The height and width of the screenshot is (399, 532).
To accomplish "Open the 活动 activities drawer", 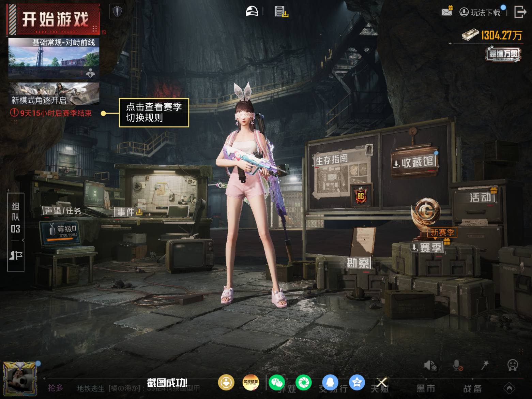I will 481,197.
